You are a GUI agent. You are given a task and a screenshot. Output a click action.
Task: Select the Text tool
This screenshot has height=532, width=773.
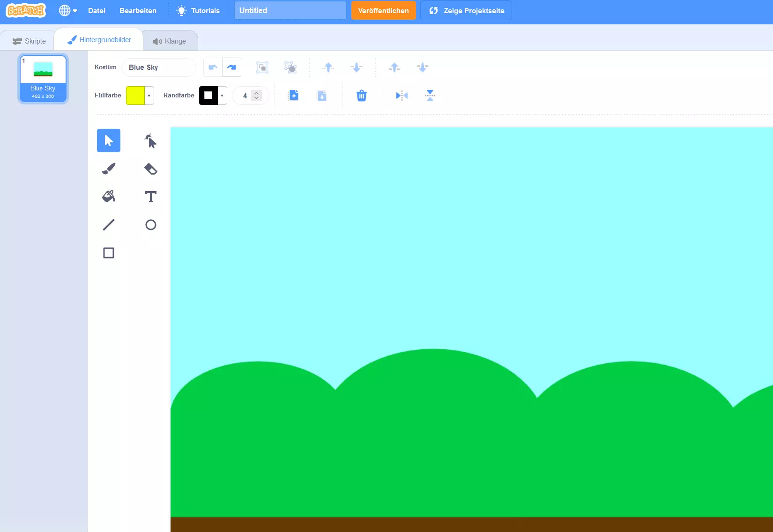pos(150,196)
